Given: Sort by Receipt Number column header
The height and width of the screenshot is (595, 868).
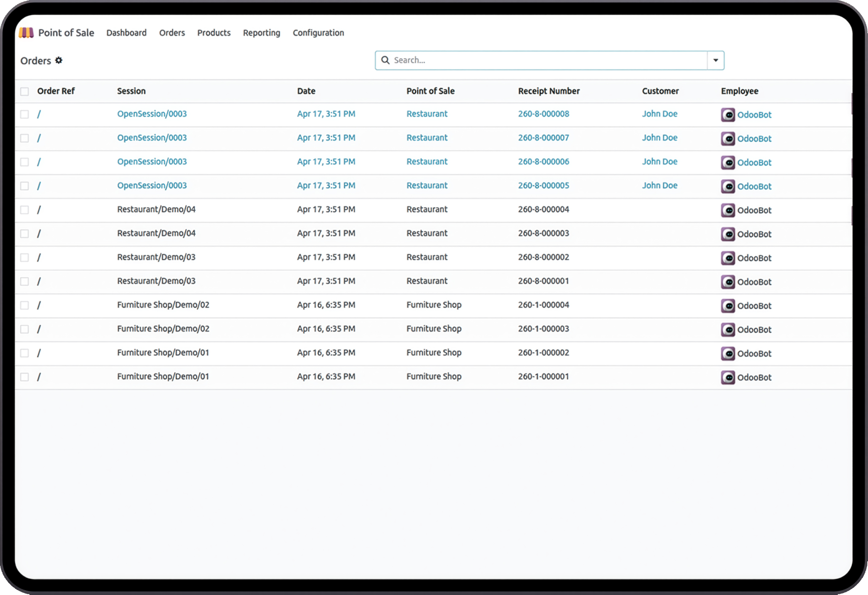Looking at the screenshot, I should pos(549,91).
